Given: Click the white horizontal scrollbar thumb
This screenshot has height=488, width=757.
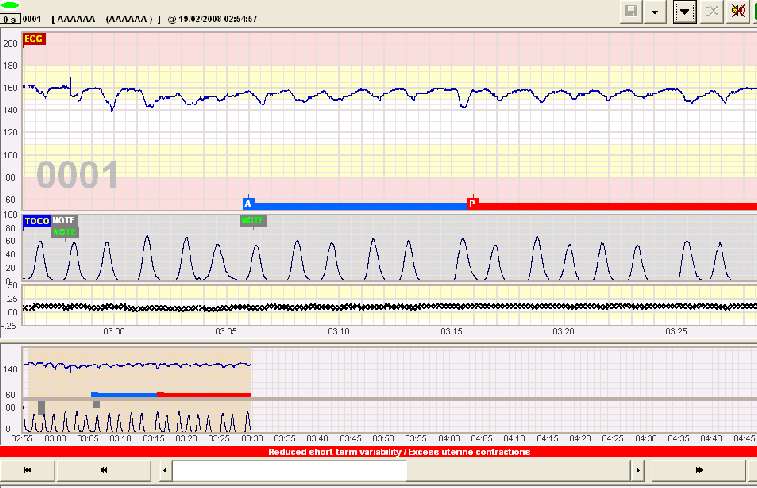Looking at the screenshot, I should [x=290, y=470].
